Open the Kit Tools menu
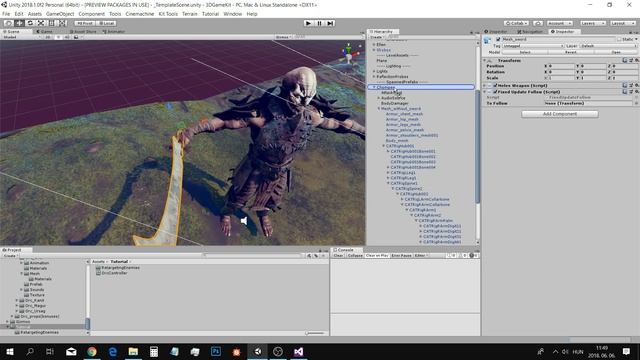This screenshot has height=360, width=640. click(x=168, y=14)
